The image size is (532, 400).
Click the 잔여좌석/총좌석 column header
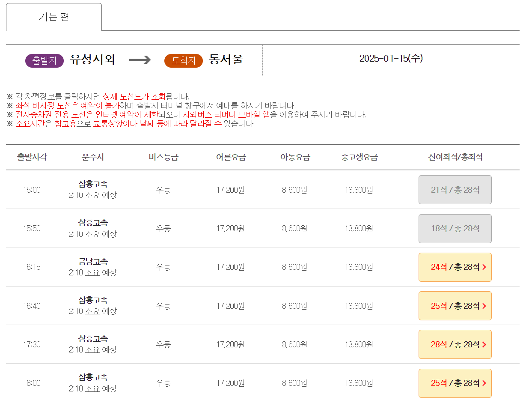coord(455,157)
